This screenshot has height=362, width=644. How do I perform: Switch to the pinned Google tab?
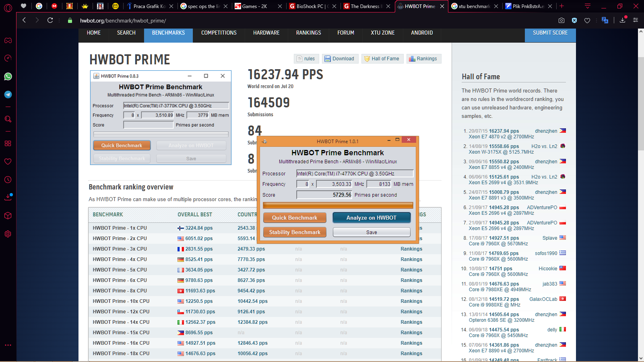pyautogui.click(x=39, y=6)
